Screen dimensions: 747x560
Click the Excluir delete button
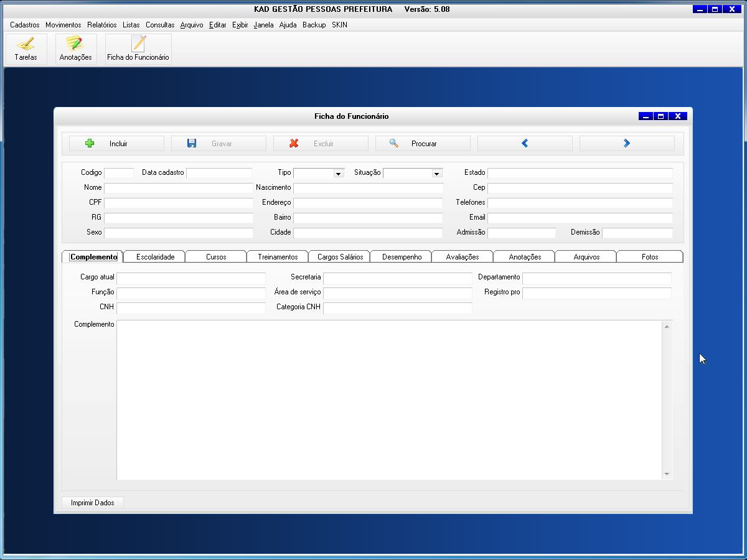[321, 144]
